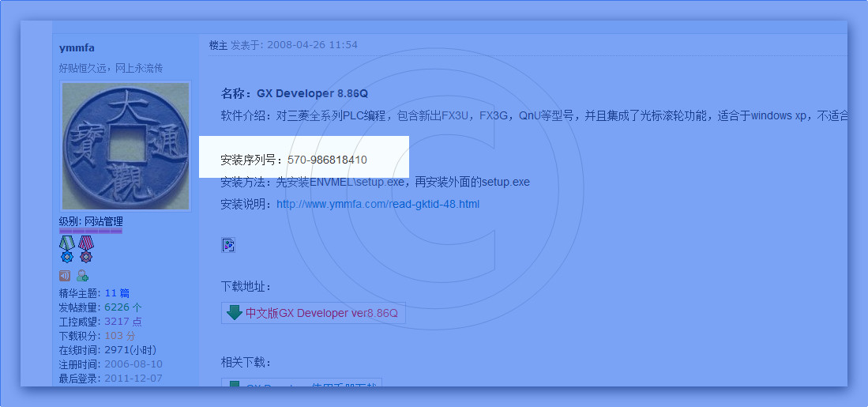The image size is (868, 407).
Task: Click the add friend icon
Action: pos(82,276)
